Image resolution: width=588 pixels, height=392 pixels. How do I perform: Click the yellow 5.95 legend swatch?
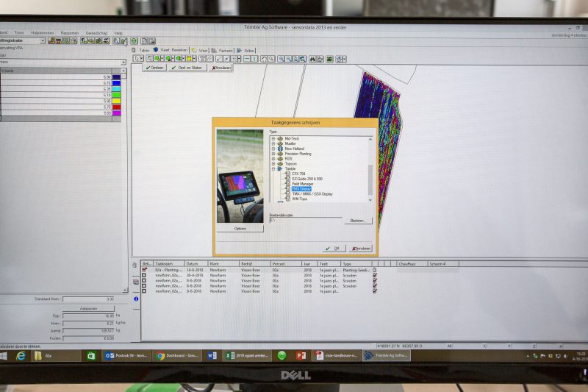[x=117, y=101]
